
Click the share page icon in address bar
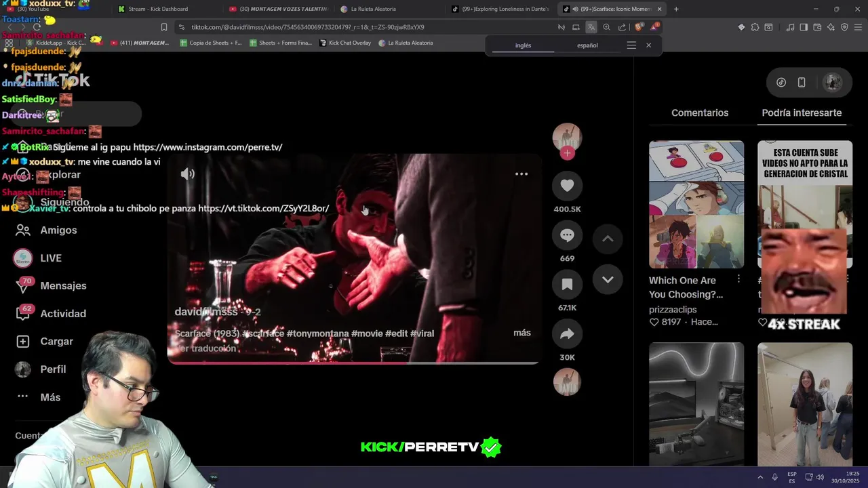point(622,27)
